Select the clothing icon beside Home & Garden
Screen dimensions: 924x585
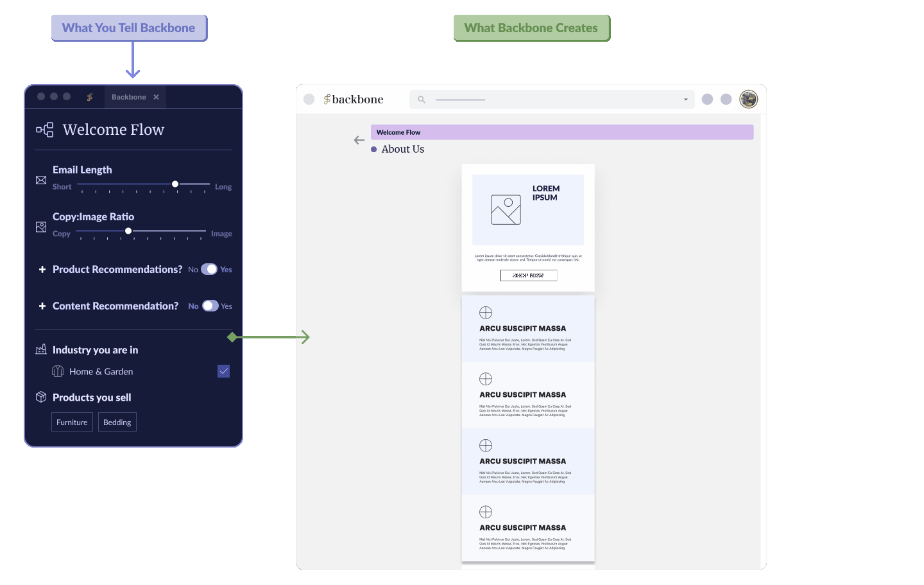point(58,371)
